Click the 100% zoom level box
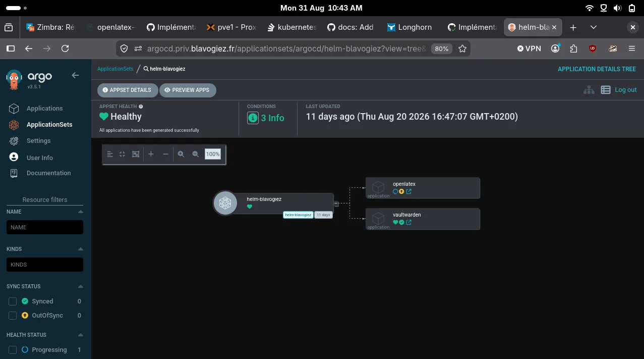 coord(213,154)
